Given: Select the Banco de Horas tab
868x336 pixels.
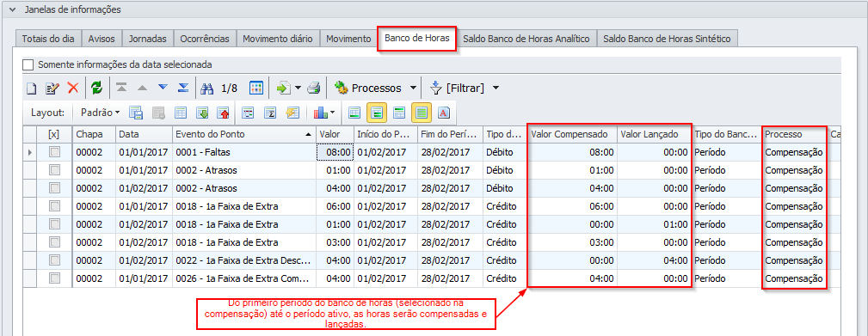Looking at the screenshot, I should 417,39.
